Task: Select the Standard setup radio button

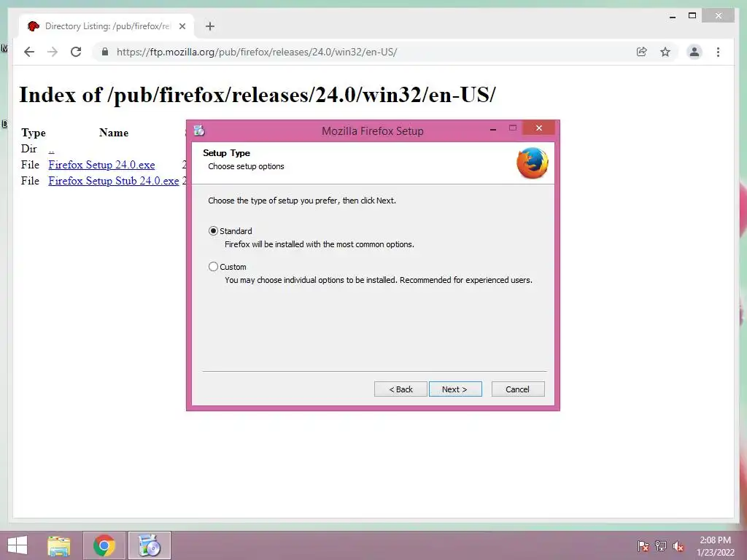Action: tap(214, 231)
